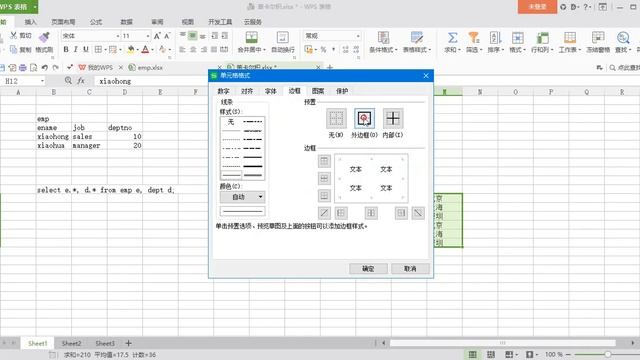This screenshot has height=360, width=640.
Task: Click the Format Painter brush icon
Action: coord(44,38)
